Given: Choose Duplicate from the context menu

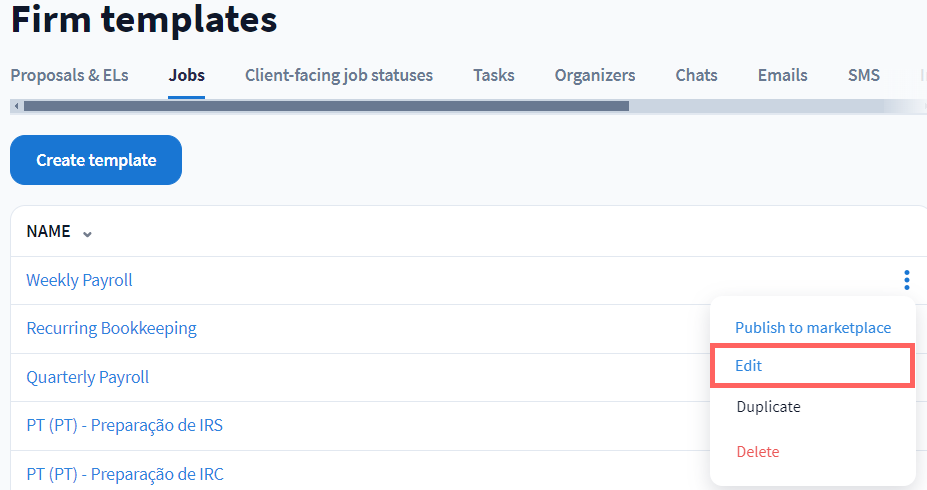Looking at the screenshot, I should point(768,407).
